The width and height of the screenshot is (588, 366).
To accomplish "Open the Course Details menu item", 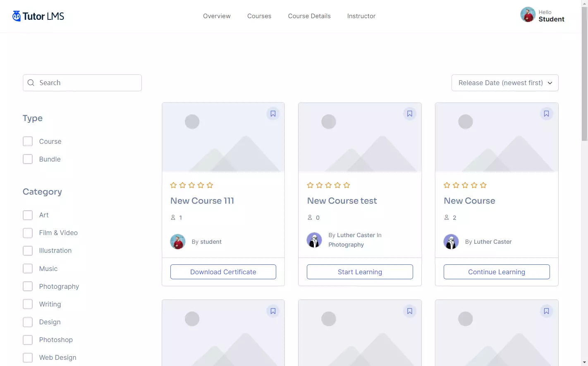I will pyautogui.click(x=309, y=16).
